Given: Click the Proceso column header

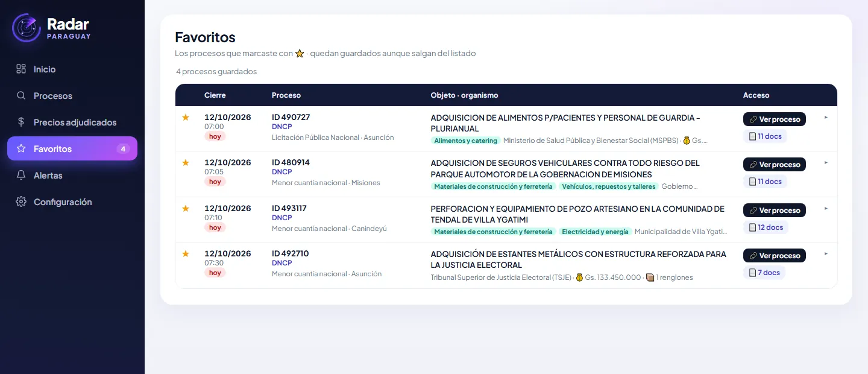Looking at the screenshot, I should pos(286,95).
